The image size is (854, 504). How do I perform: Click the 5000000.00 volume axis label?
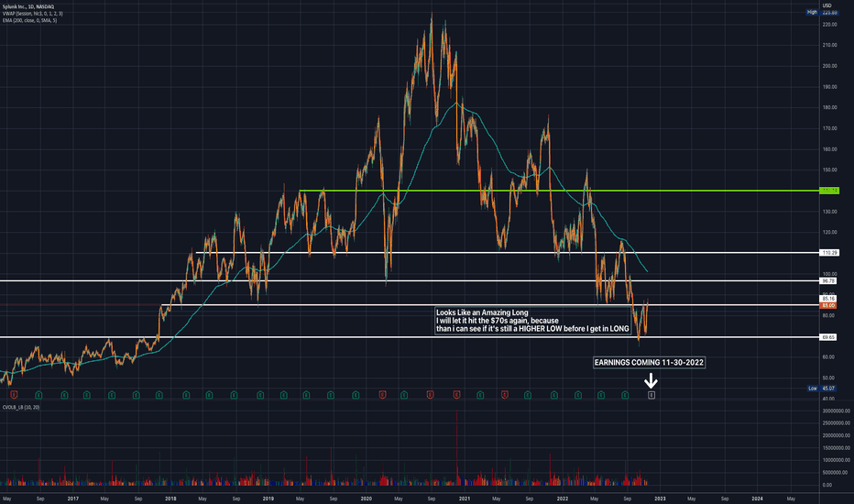(x=835, y=473)
